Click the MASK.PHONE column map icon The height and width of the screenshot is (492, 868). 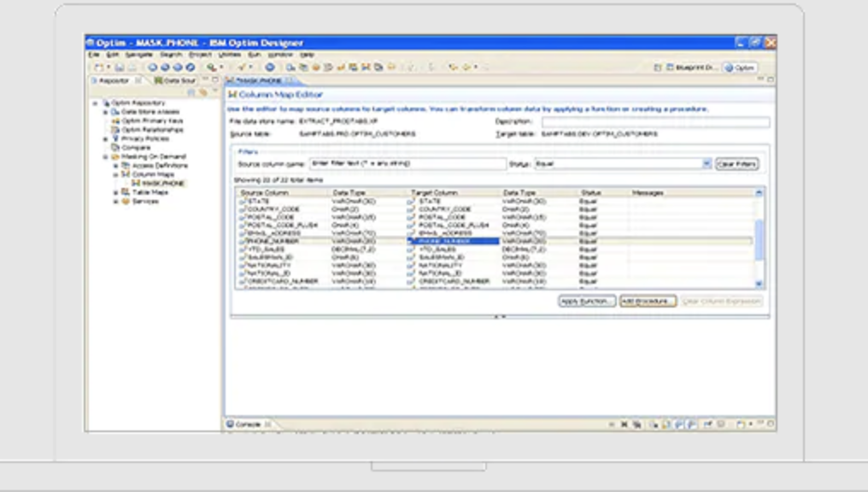click(x=135, y=183)
